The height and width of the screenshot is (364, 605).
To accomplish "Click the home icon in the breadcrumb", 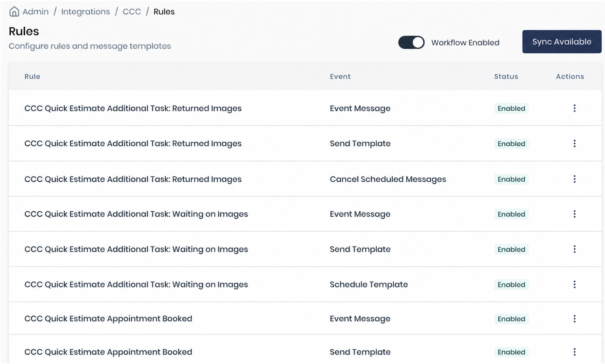I will pos(14,11).
